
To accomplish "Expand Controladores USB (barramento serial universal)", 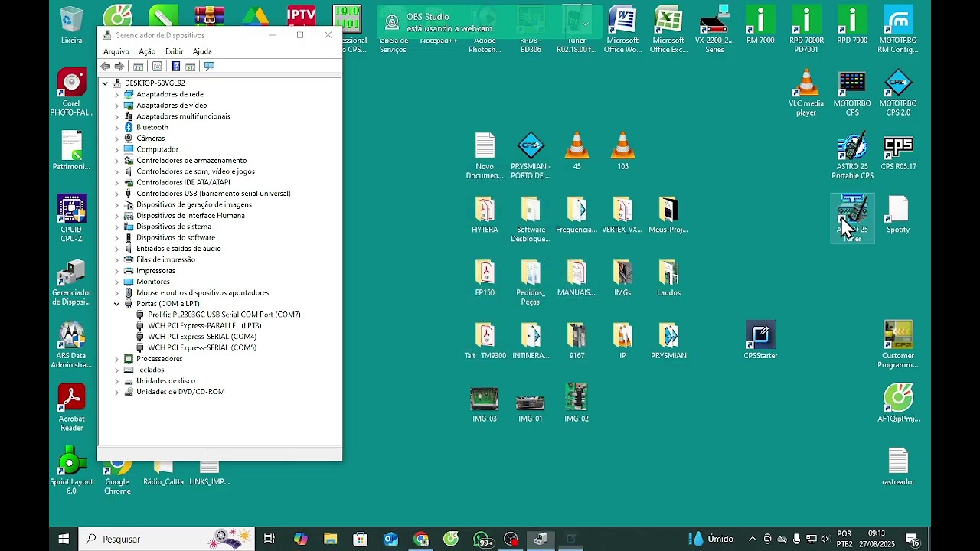I will [x=117, y=194].
